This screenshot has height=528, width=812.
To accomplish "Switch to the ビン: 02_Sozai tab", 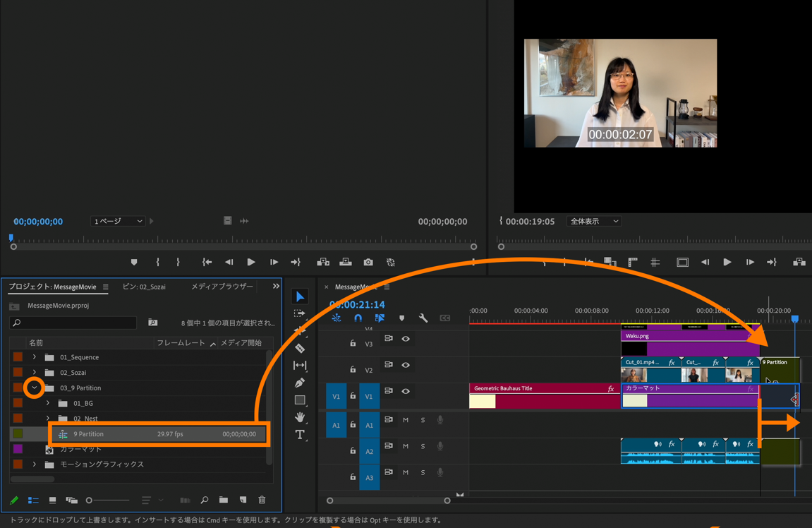I will tap(144, 287).
